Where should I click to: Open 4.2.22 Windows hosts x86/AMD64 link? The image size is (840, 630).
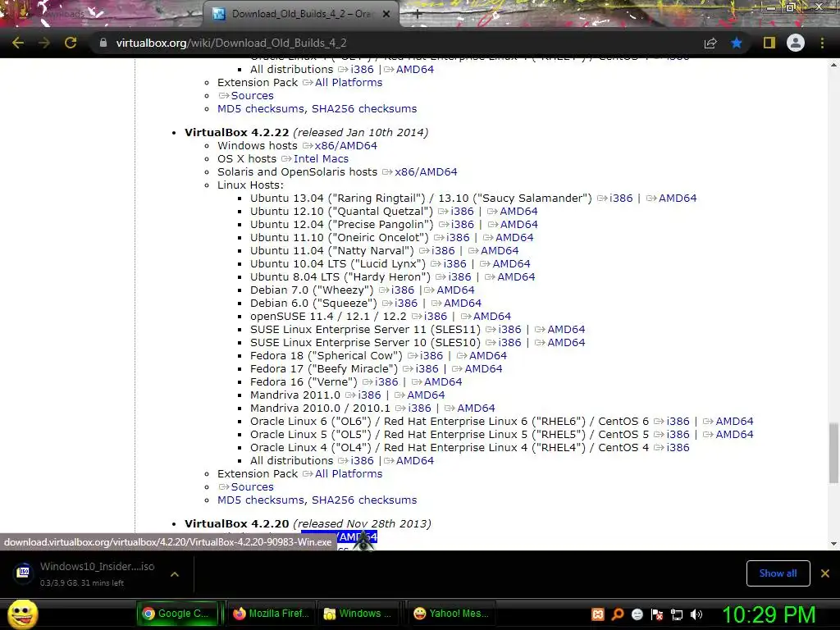(346, 146)
